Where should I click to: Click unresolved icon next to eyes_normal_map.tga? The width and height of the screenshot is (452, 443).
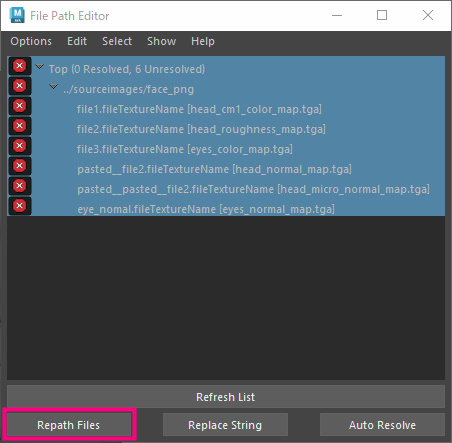click(20, 206)
